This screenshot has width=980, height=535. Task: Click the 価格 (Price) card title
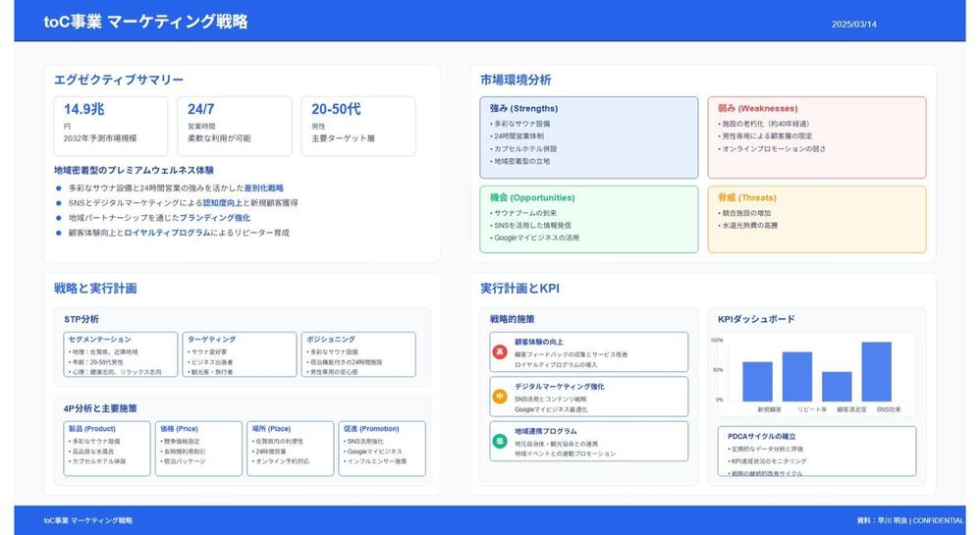(179, 429)
